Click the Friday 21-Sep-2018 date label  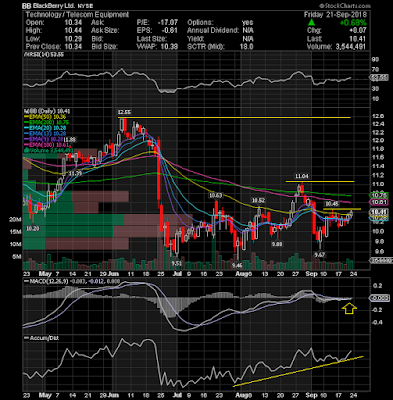335,15
